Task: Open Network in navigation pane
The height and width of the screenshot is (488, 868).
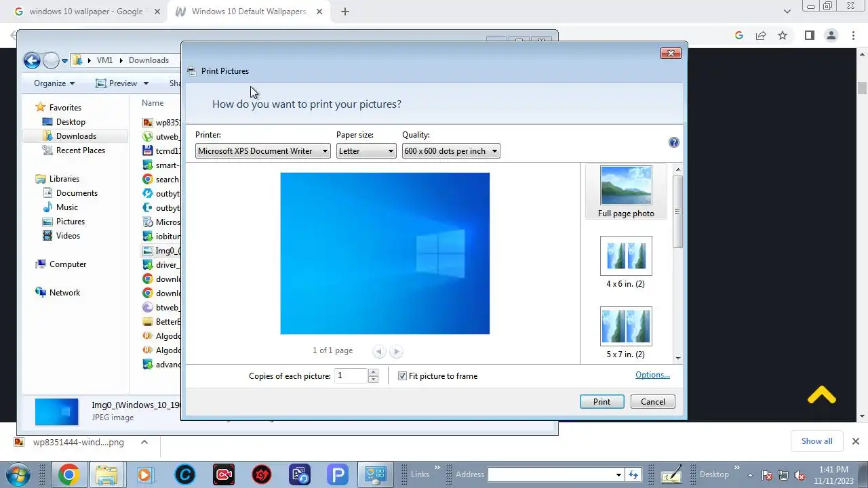Action: 64,293
